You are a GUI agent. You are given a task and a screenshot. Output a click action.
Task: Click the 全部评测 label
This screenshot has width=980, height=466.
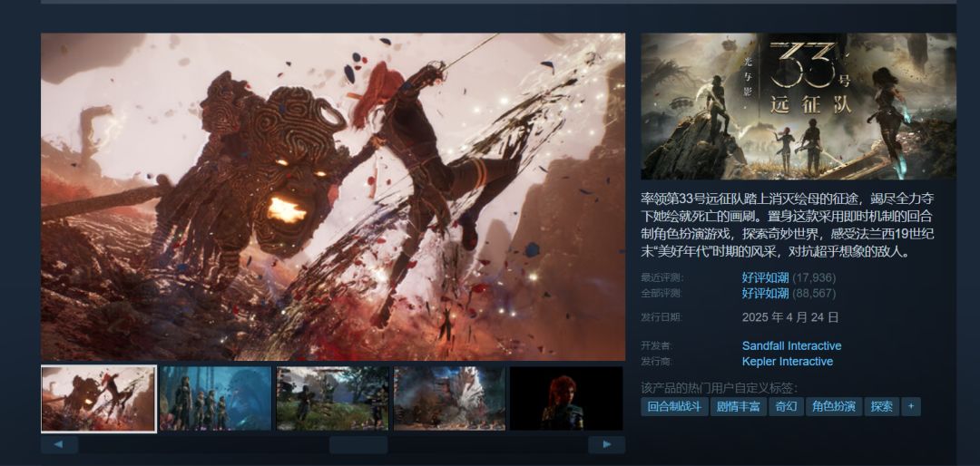661,293
